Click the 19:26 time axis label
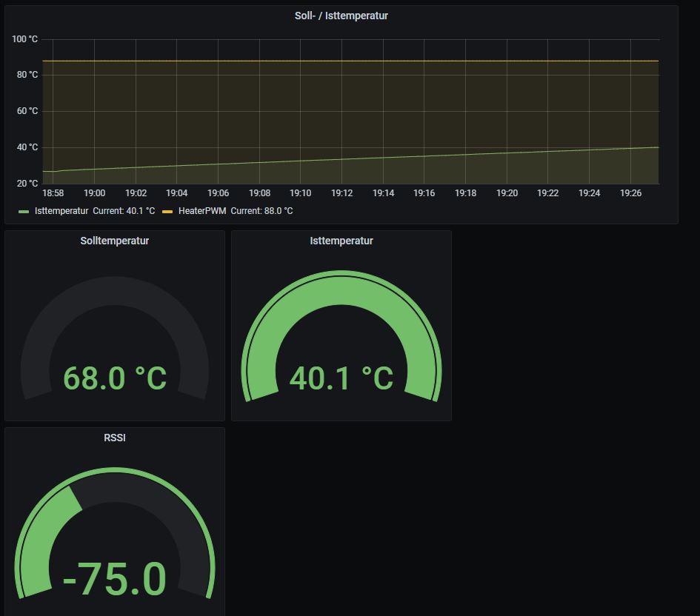 click(630, 193)
